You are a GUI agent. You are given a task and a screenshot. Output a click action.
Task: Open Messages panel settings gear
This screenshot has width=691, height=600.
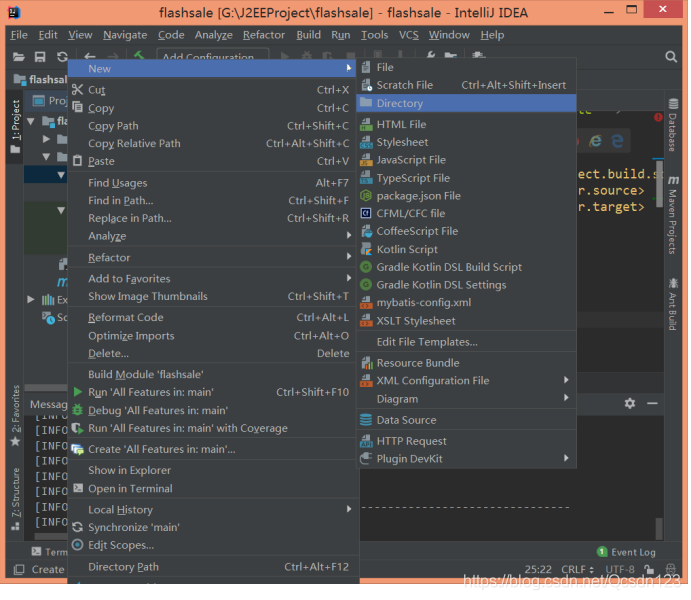tap(630, 403)
